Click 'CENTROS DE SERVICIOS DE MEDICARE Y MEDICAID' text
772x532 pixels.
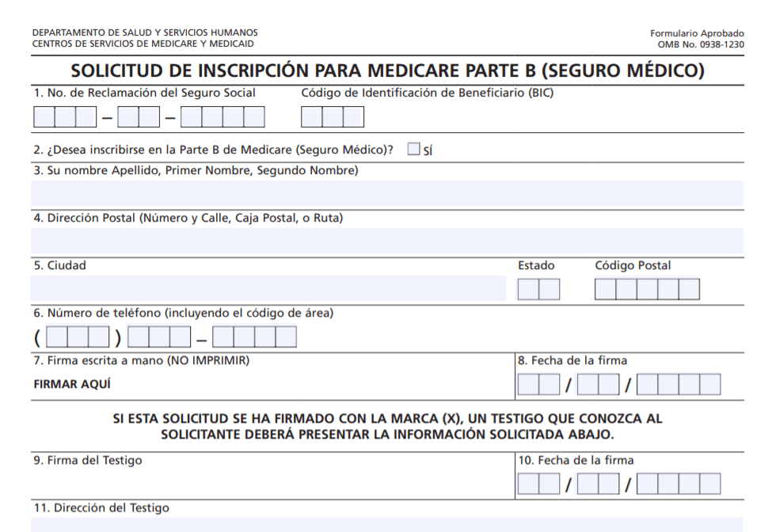tap(143, 44)
